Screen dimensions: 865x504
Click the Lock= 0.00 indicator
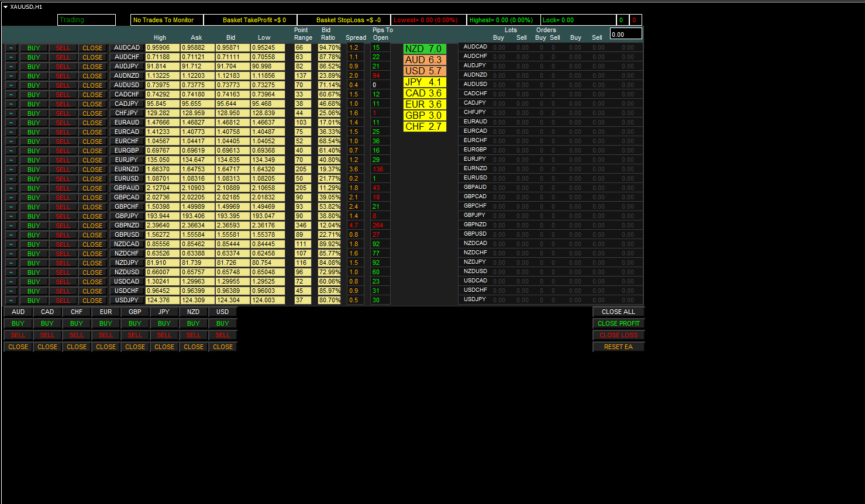(x=578, y=20)
